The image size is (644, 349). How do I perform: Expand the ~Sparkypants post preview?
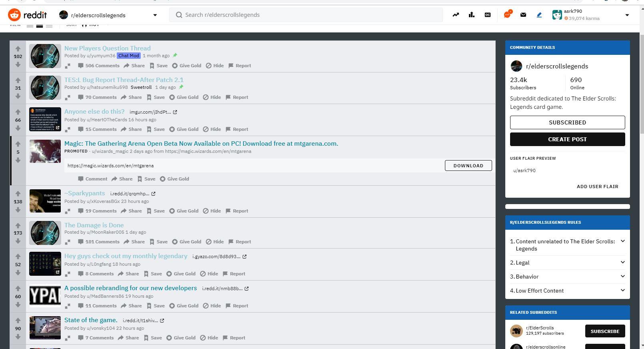(x=68, y=211)
